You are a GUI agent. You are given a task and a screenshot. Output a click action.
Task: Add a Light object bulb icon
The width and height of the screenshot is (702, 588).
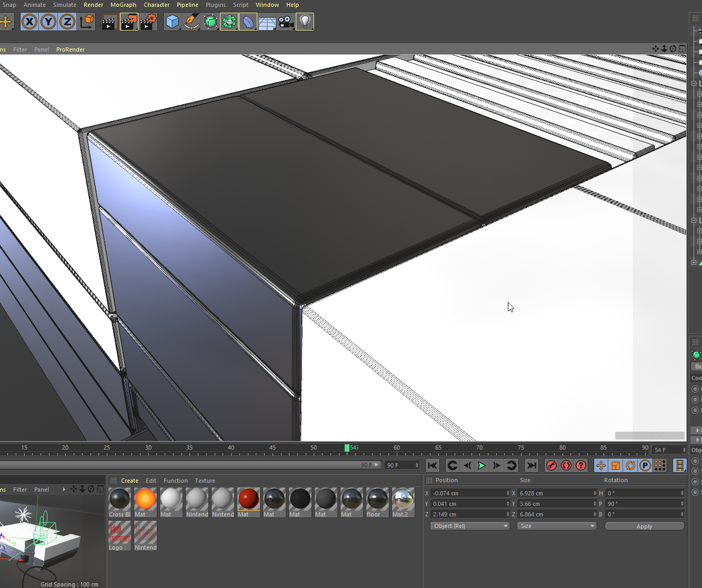click(x=305, y=22)
